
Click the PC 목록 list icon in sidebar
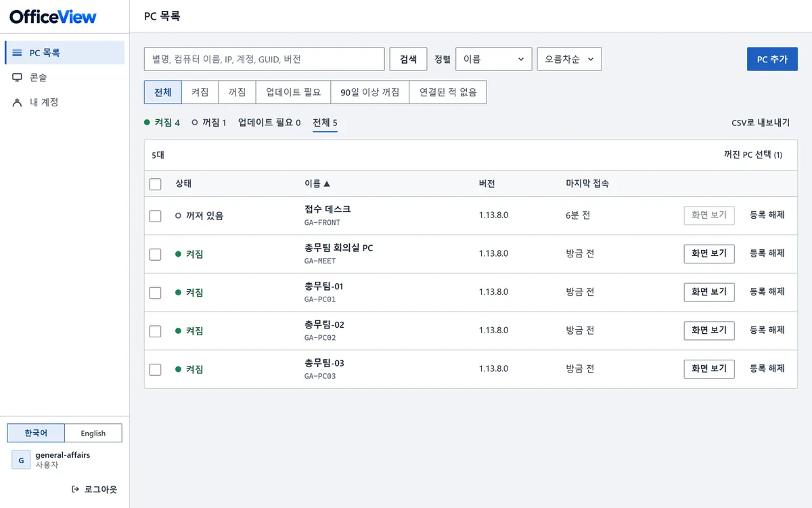point(18,53)
